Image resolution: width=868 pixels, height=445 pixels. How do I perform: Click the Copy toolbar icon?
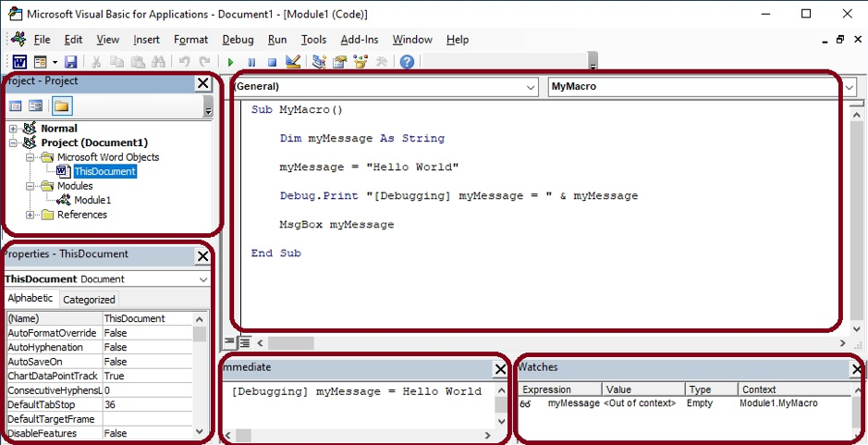(x=116, y=61)
